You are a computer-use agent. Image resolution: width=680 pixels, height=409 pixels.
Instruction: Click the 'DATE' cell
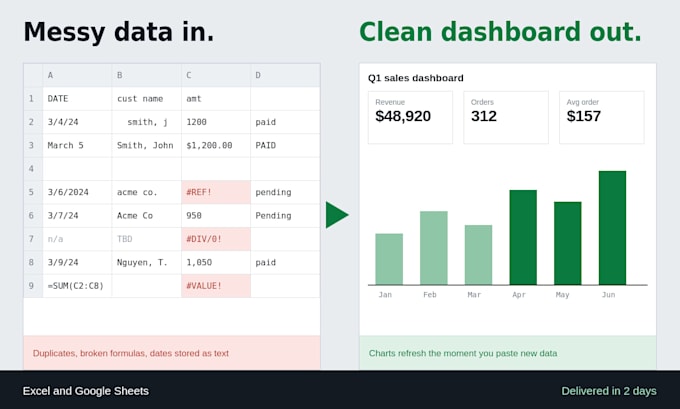(77, 98)
